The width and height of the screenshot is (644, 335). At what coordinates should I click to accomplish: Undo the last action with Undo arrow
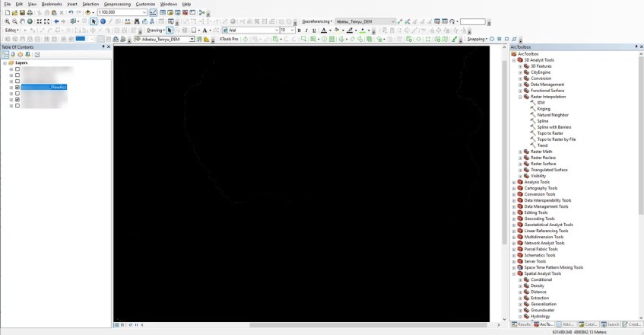[x=71, y=13]
